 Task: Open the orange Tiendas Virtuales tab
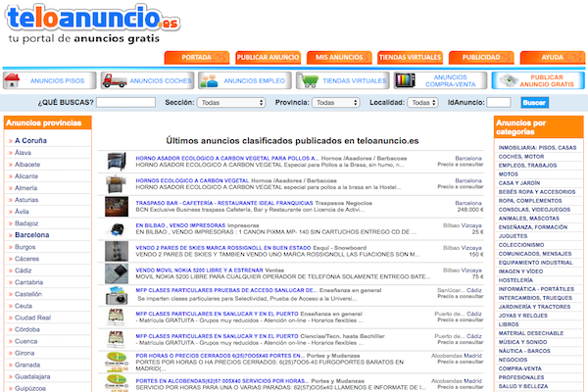coord(410,58)
